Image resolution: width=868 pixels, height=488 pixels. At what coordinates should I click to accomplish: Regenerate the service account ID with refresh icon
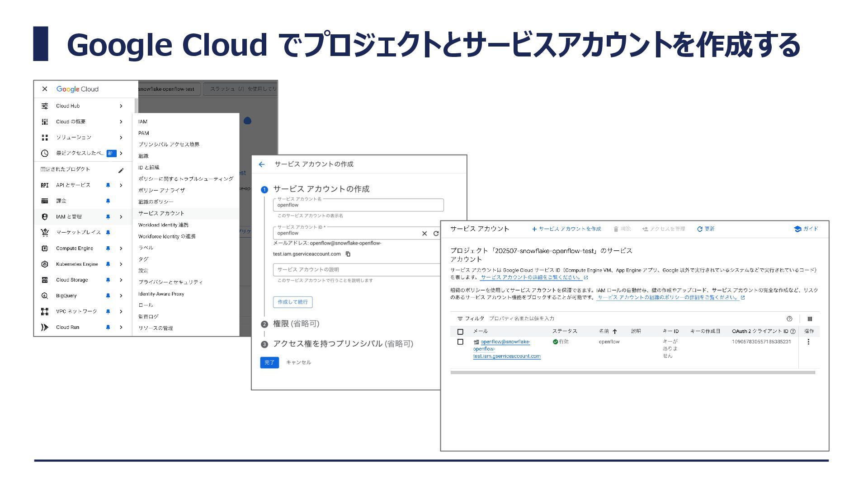[x=436, y=234]
